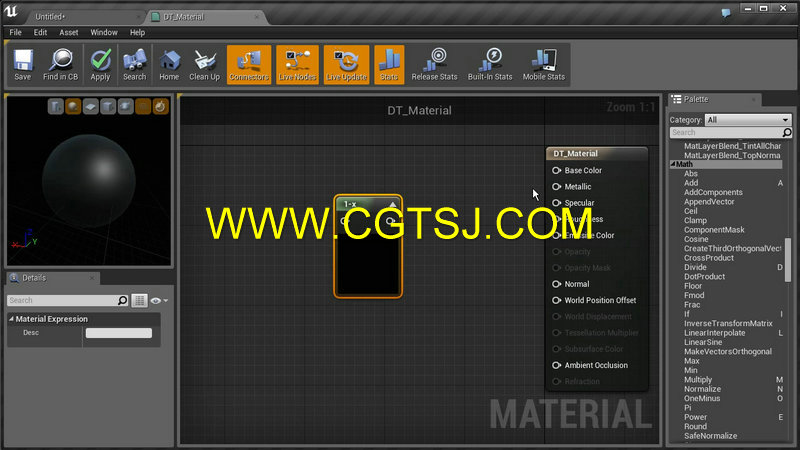Open dropdown arrow beside the eye icon
Viewport: 800px width, 450px height.
click(x=166, y=301)
